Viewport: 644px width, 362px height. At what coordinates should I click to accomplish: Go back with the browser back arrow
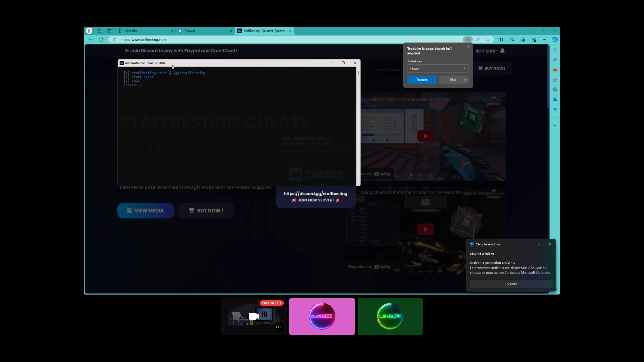coord(91,40)
